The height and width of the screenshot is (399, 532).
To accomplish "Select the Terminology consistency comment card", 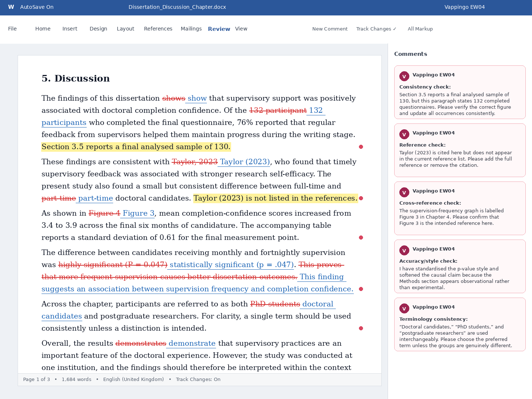I will 460,324.
